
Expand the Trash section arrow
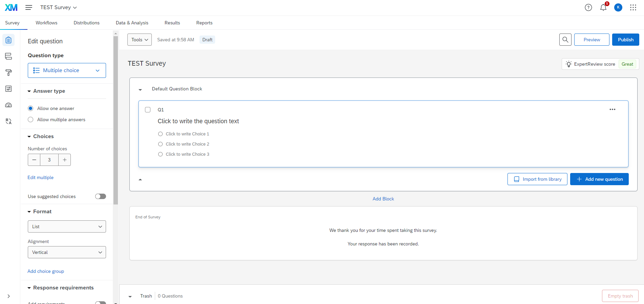click(x=130, y=297)
